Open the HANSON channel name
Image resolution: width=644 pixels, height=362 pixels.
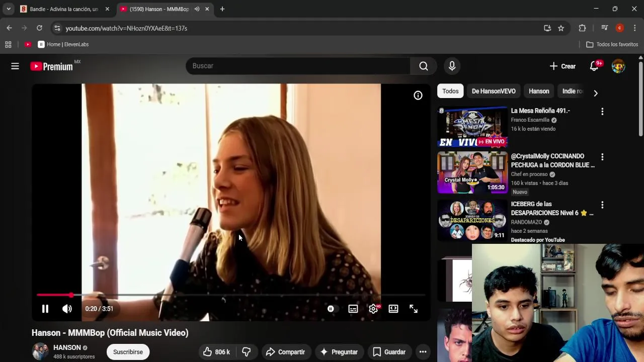click(x=67, y=347)
